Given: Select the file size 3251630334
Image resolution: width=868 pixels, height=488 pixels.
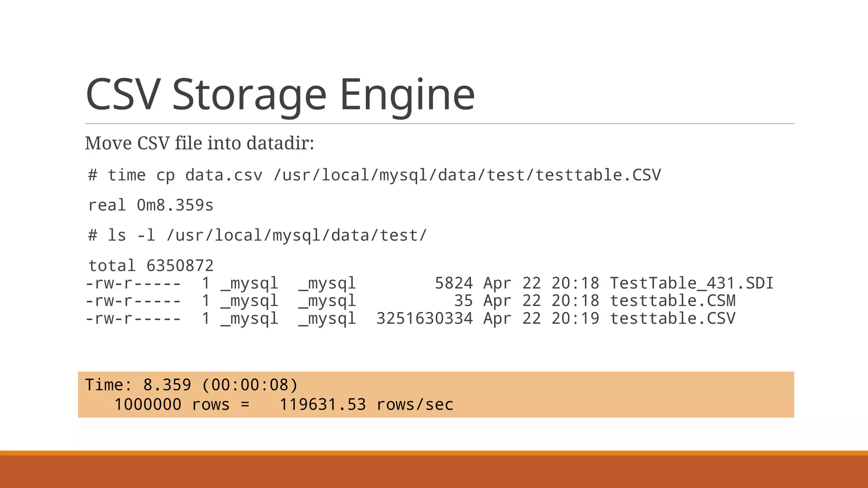Looking at the screenshot, I should [x=425, y=319].
